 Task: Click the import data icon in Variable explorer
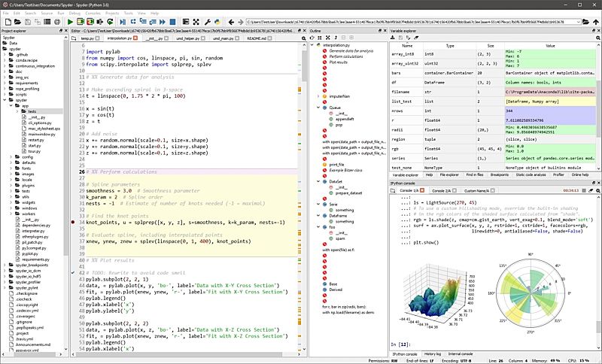coord(394,36)
